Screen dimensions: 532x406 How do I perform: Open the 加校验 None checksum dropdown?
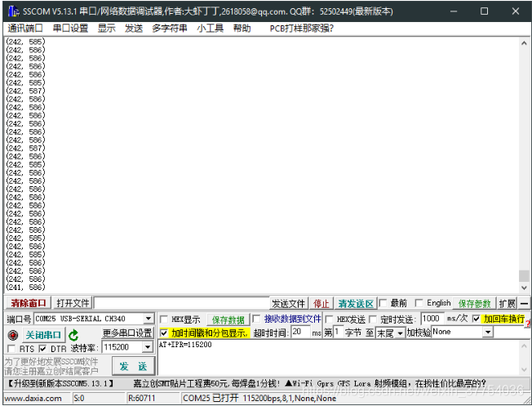[488, 332]
